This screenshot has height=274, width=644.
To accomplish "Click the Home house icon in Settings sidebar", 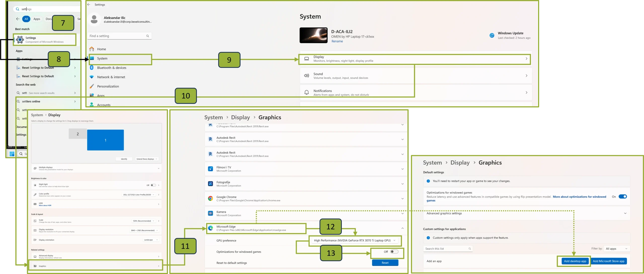I will pos(92,49).
